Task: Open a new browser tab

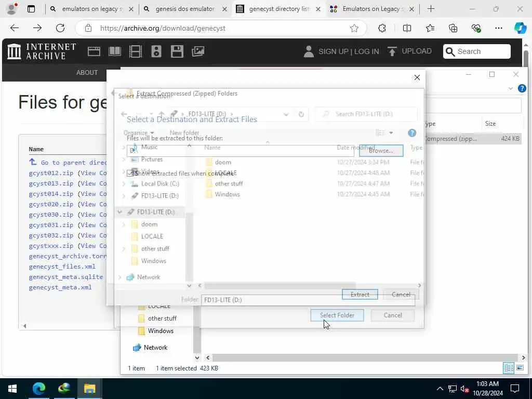Action: pyautogui.click(x=431, y=9)
